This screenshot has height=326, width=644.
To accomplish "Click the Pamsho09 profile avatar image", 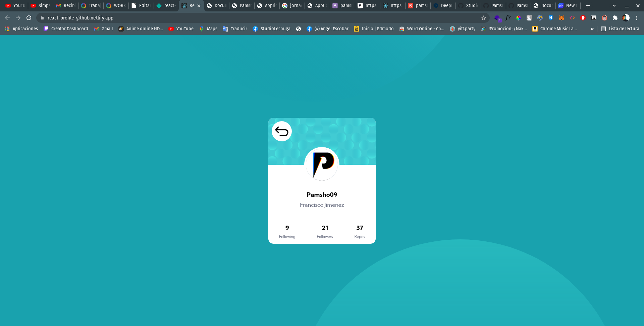I will pyautogui.click(x=322, y=164).
